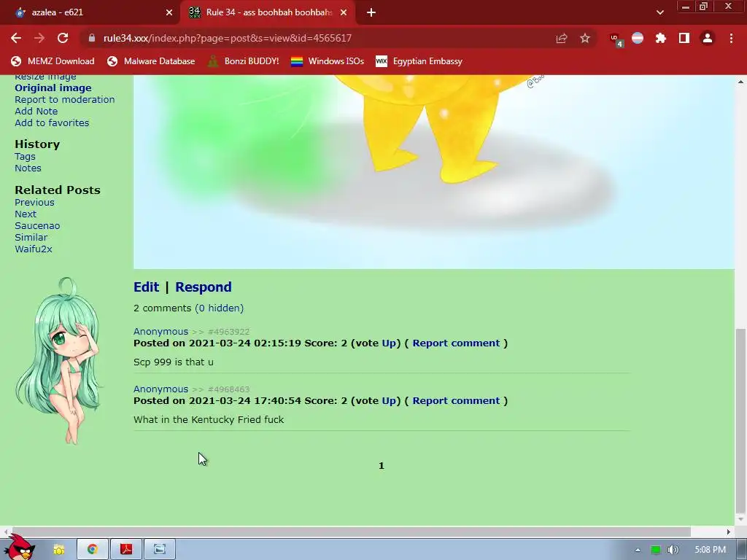747x560 pixels.
Task: Click the 5:08 PM clock
Action: point(711,550)
